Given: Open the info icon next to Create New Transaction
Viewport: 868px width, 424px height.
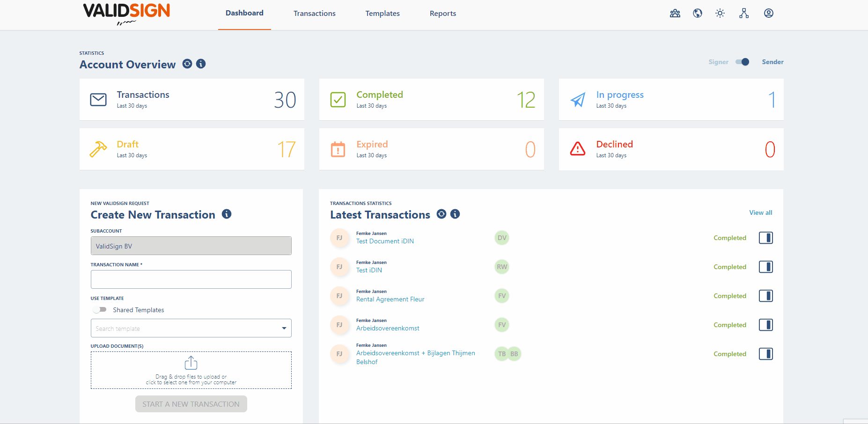Looking at the screenshot, I should [227, 214].
